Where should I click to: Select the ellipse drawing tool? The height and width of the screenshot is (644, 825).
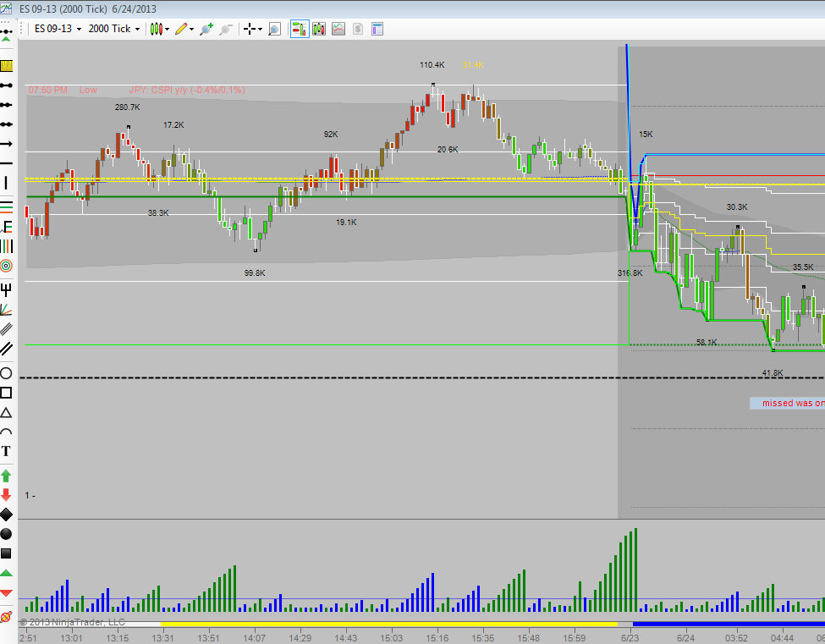pyautogui.click(x=6, y=373)
